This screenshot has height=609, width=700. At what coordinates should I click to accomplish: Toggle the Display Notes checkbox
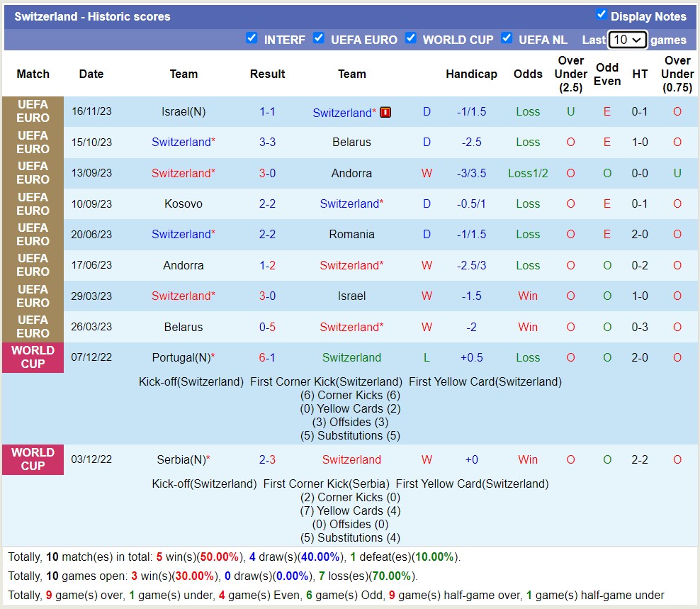pyautogui.click(x=602, y=15)
